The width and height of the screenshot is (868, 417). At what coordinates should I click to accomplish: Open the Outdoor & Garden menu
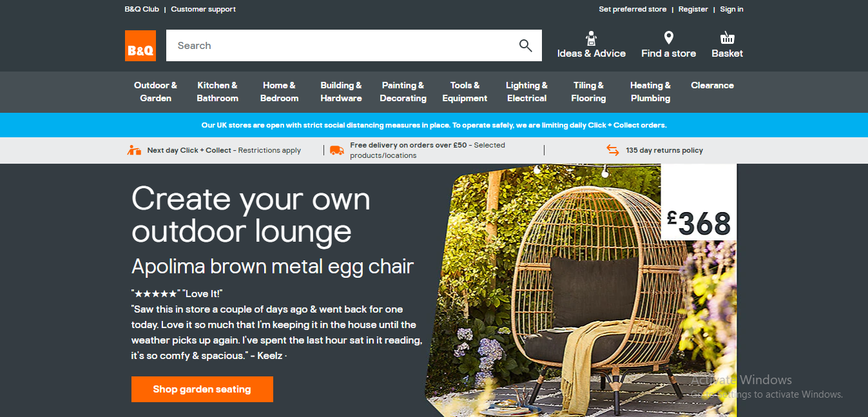[x=155, y=92]
